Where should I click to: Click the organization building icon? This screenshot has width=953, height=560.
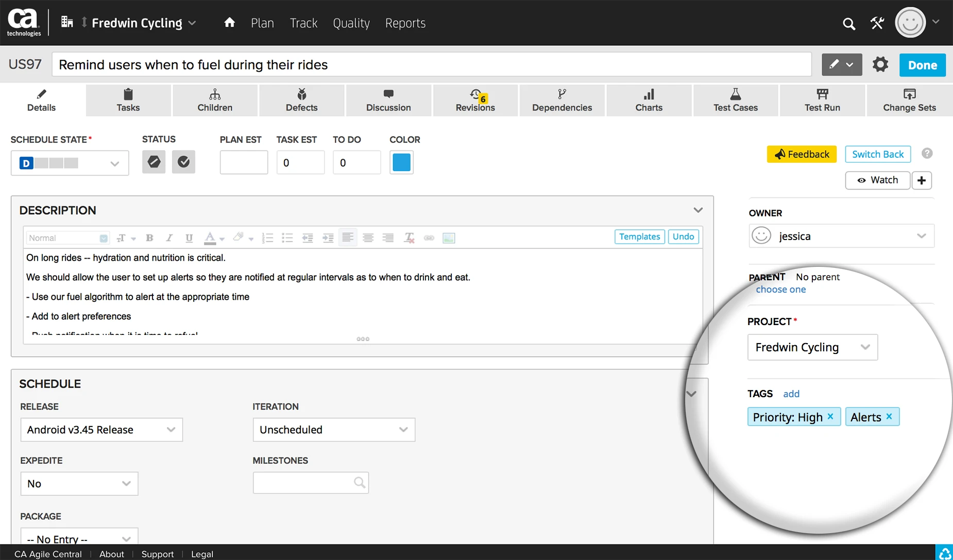(67, 22)
